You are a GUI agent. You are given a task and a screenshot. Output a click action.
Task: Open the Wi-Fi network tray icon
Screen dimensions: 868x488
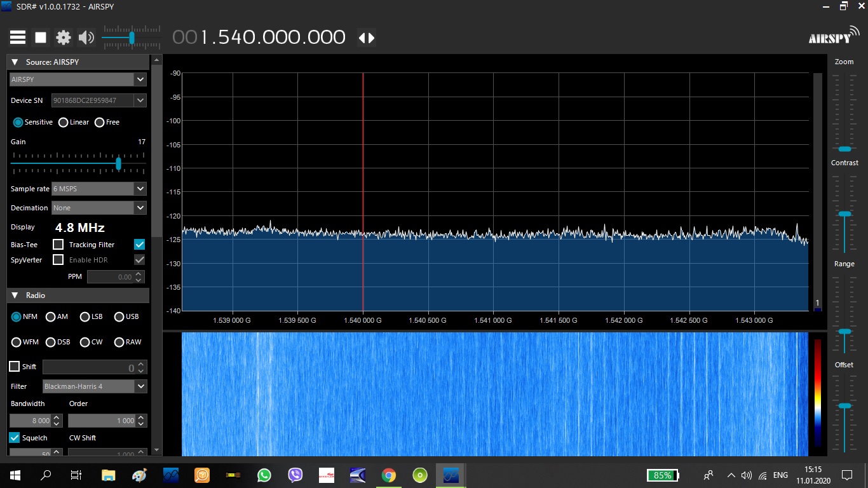pos(763,475)
